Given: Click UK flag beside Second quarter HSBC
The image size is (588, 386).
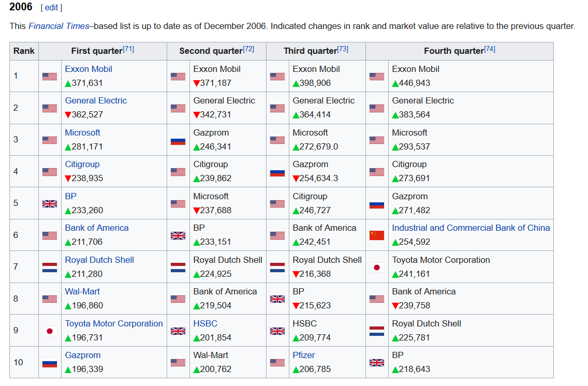Looking at the screenshot, I should [178, 331].
